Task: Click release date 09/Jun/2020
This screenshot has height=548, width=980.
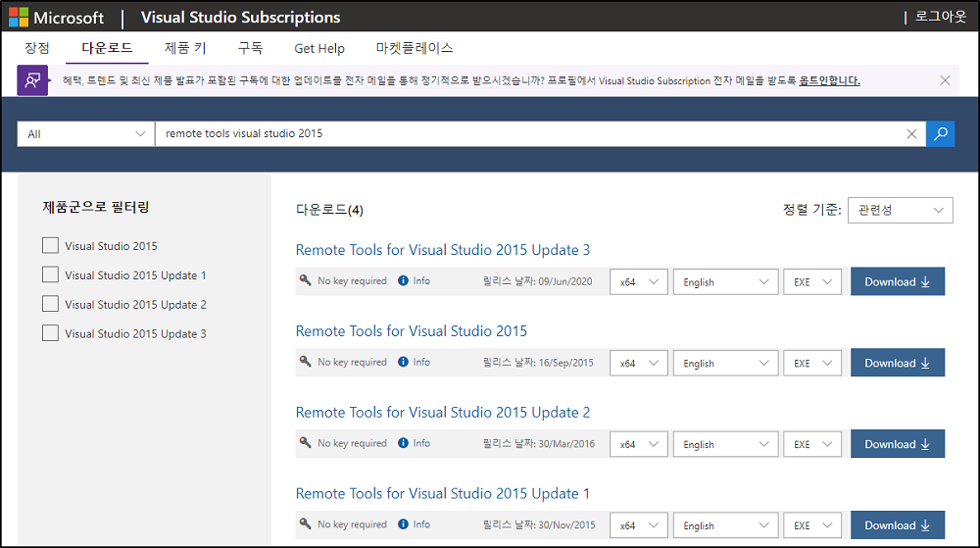Action: (x=565, y=281)
